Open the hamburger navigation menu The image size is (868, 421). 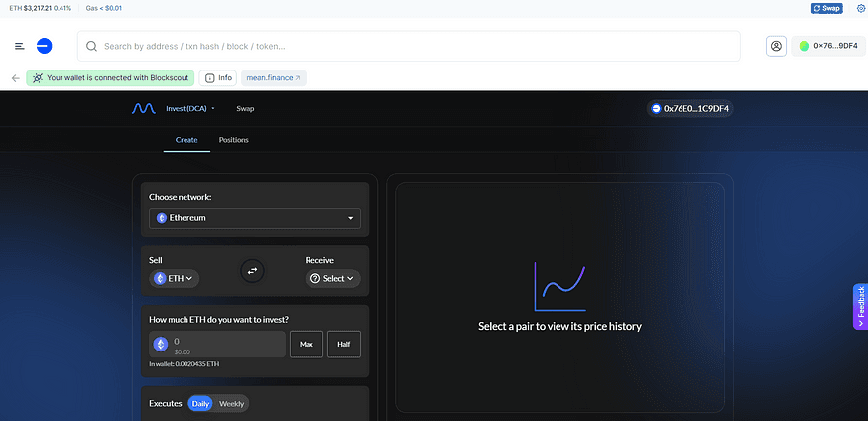click(20, 46)
